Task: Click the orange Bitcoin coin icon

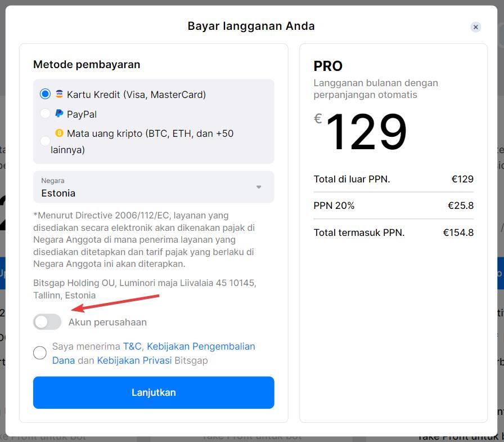Action: pos(59,133)
